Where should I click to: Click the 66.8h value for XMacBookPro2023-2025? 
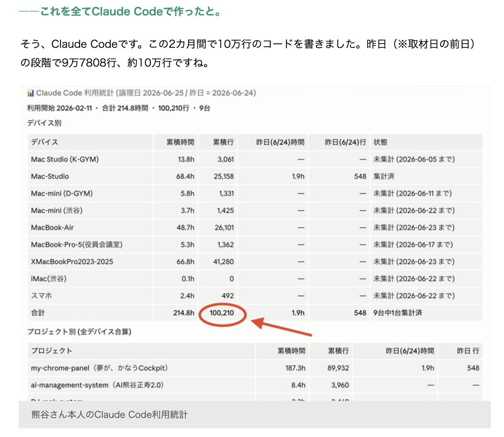tap(185, 262)
